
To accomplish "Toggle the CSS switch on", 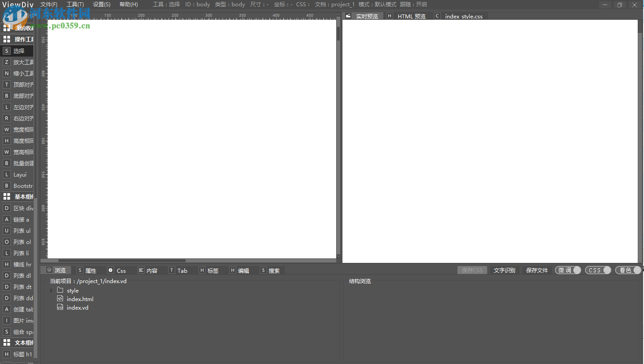I will click(598, 270).
